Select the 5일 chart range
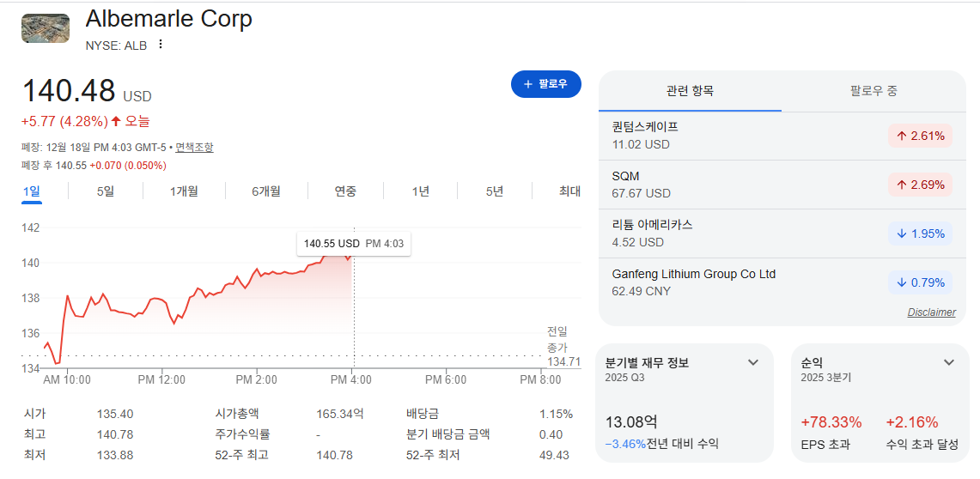The height and width of the screenshot is (479, 980). point(106,191)
